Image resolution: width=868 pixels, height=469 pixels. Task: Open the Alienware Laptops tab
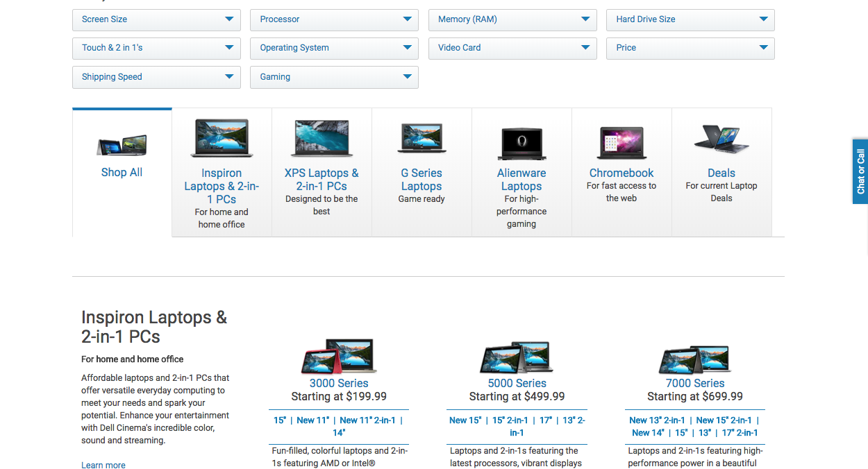click(521, 172)
